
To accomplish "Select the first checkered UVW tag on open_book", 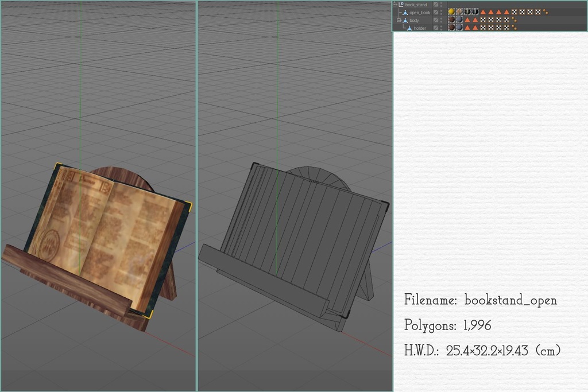I will coord(514,12).
